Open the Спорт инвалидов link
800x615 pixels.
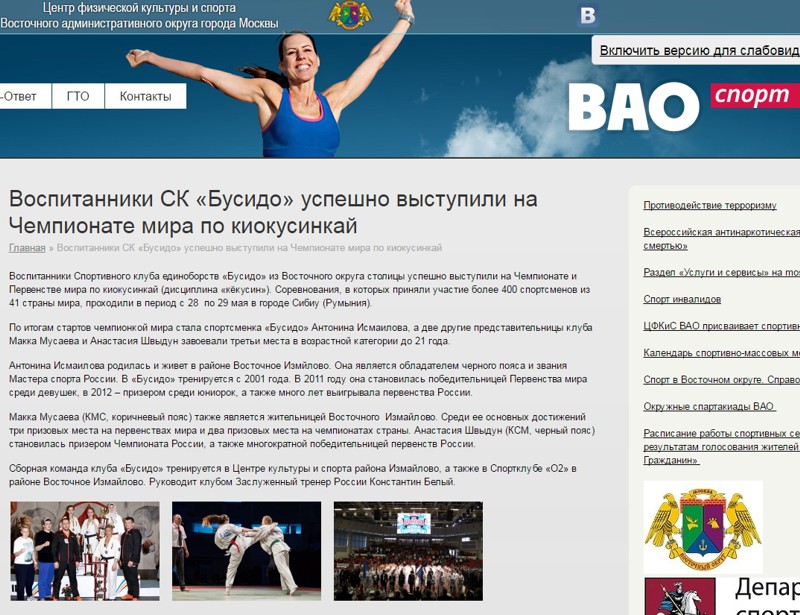pos(682,299)
